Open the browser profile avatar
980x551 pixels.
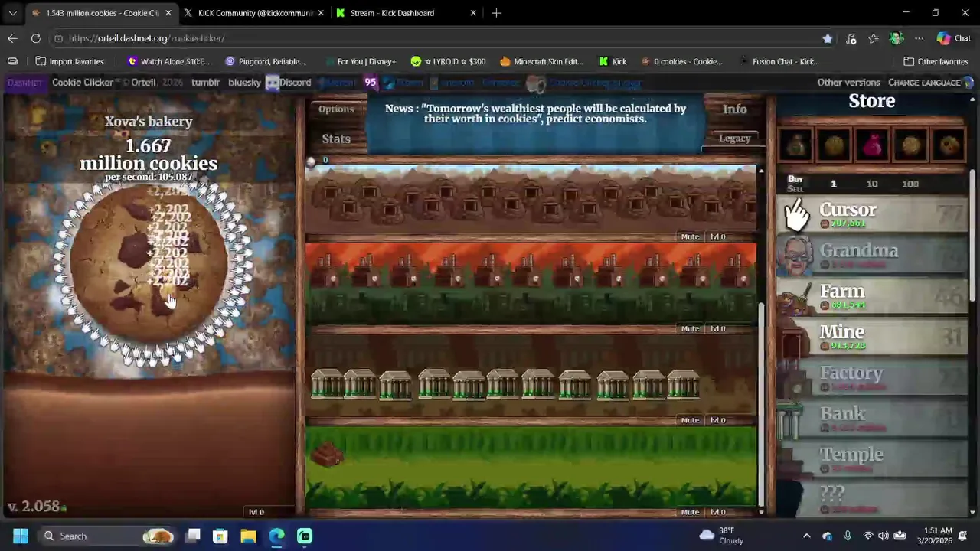[x=897, y=38]
